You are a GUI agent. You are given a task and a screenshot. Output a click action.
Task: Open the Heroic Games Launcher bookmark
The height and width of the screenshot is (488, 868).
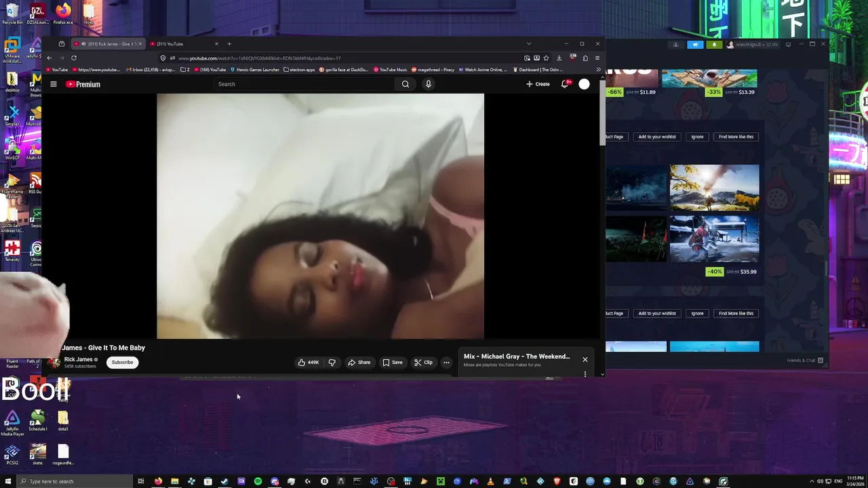pyautogui.click(x=255, y=69)
